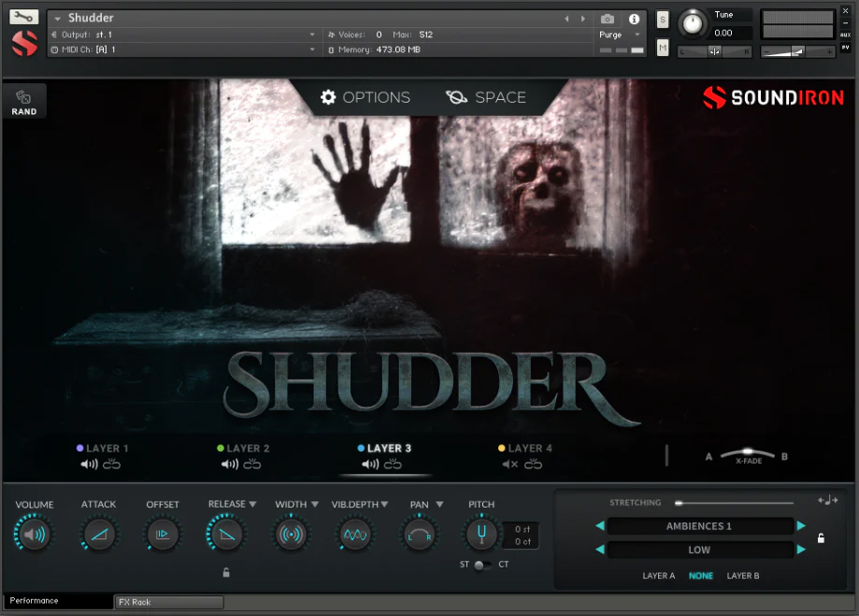Mute Layer 3 with the speaker icon
Screen dimensions: 859x616
tap(370, 465)
